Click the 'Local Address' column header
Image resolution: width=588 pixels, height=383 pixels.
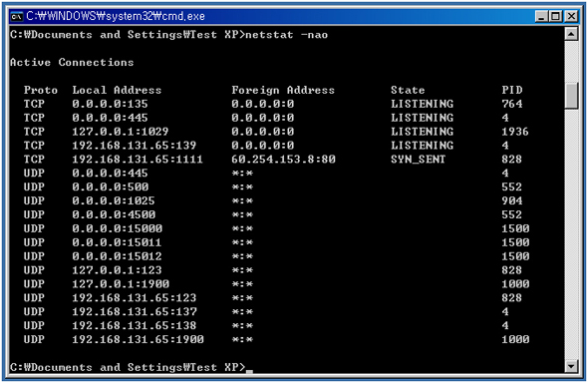tap(117, 90)
